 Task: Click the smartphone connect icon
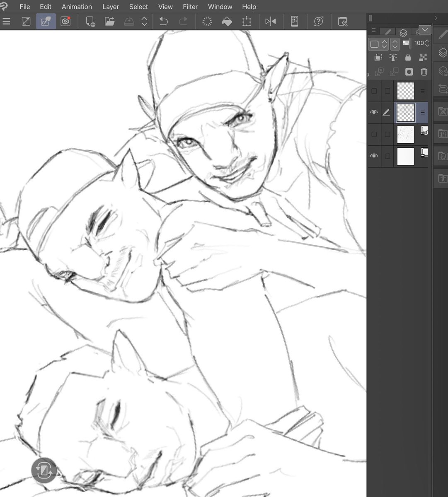295,22
